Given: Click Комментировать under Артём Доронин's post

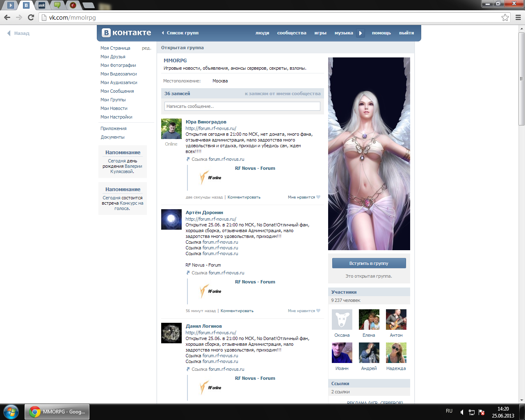Looking at the screenshot, I should click(x=237, y=311).
